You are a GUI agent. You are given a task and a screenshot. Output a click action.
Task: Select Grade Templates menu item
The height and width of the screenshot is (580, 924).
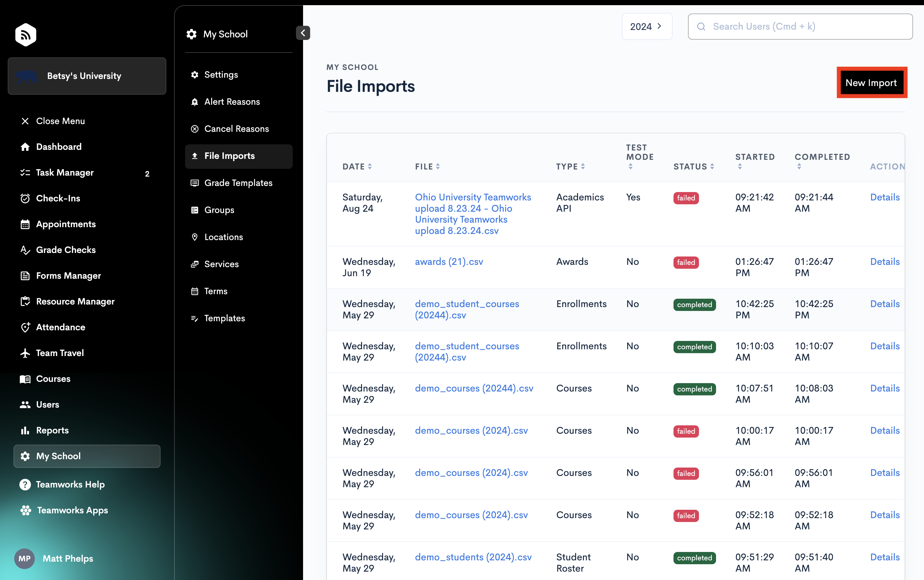[x=238, y=183]
